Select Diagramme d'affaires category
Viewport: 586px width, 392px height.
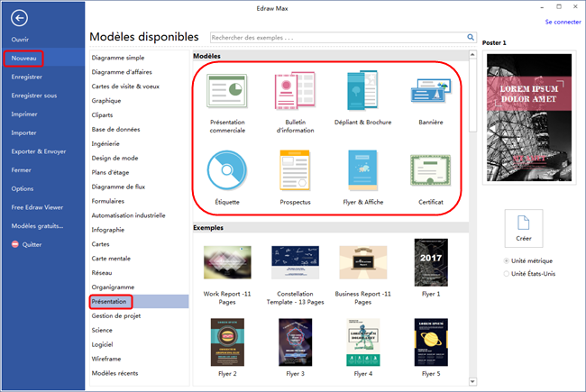pos(122,72)
